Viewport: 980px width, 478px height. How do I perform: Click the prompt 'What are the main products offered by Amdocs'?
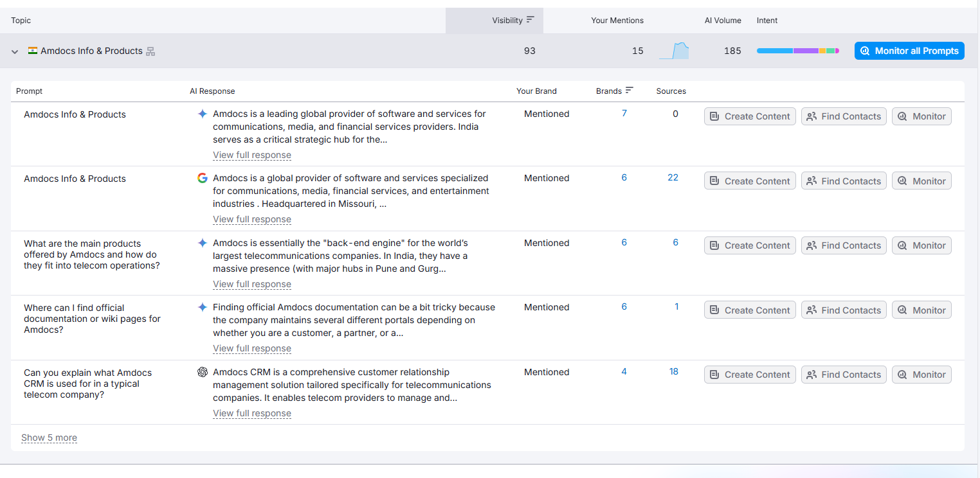92,254
